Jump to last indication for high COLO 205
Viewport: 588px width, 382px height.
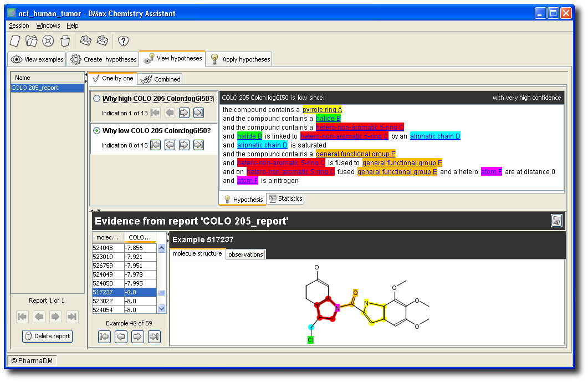tap(198, 113)
